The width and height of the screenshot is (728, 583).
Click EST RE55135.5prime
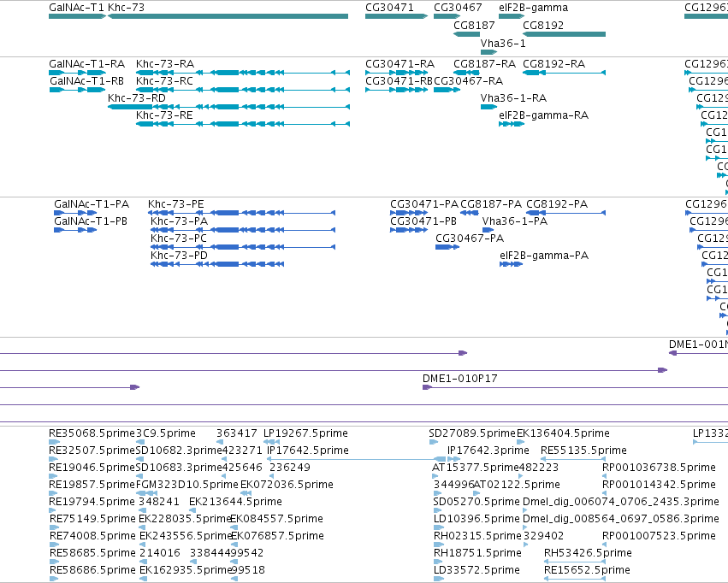click(573, 459)
